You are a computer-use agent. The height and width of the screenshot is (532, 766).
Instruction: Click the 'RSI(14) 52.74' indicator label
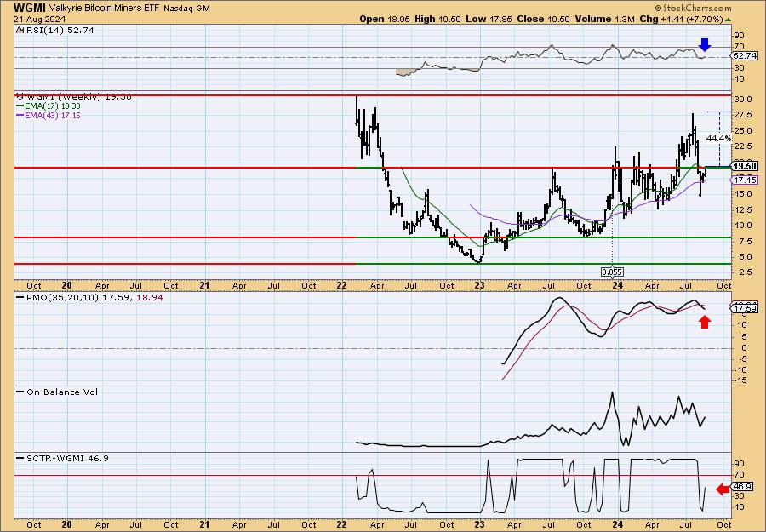59,30
